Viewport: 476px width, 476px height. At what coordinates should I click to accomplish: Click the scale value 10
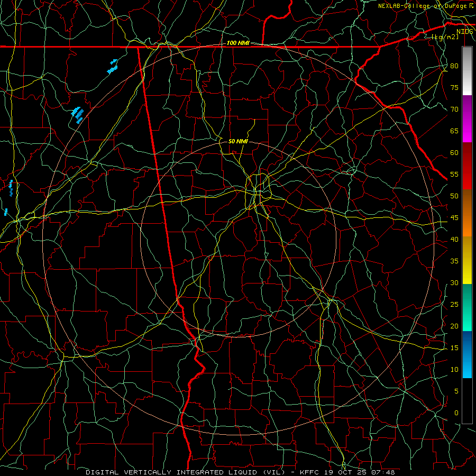454,370
